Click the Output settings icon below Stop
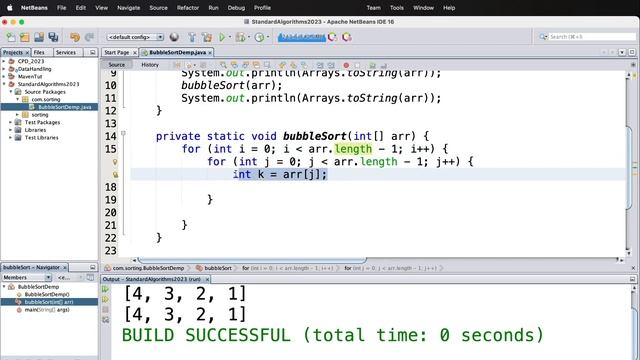The height and width of the screenshot is (360, 640). (105, 320)
